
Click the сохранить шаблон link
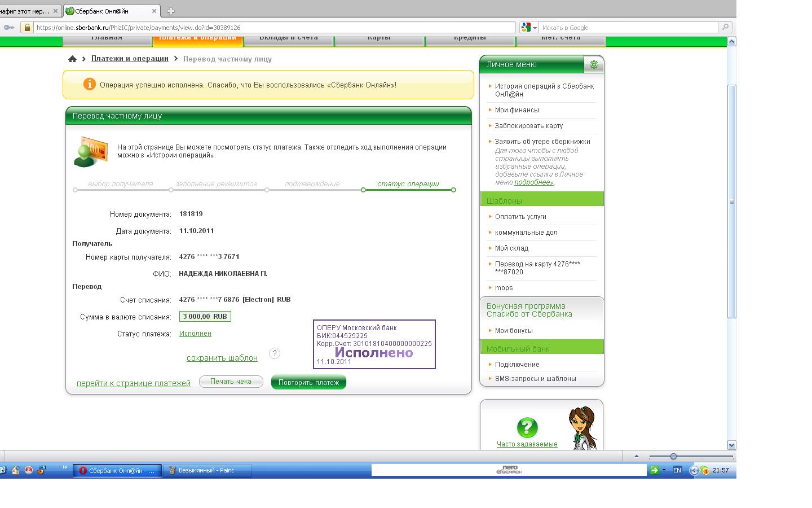[x=222, y=358]
